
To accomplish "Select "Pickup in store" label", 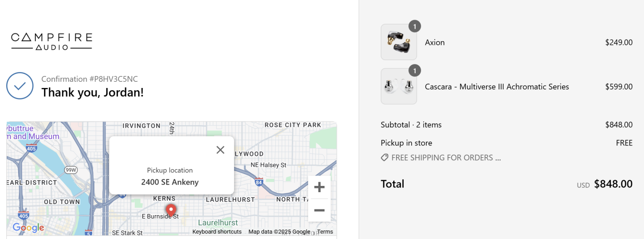I will pos(407,143).
